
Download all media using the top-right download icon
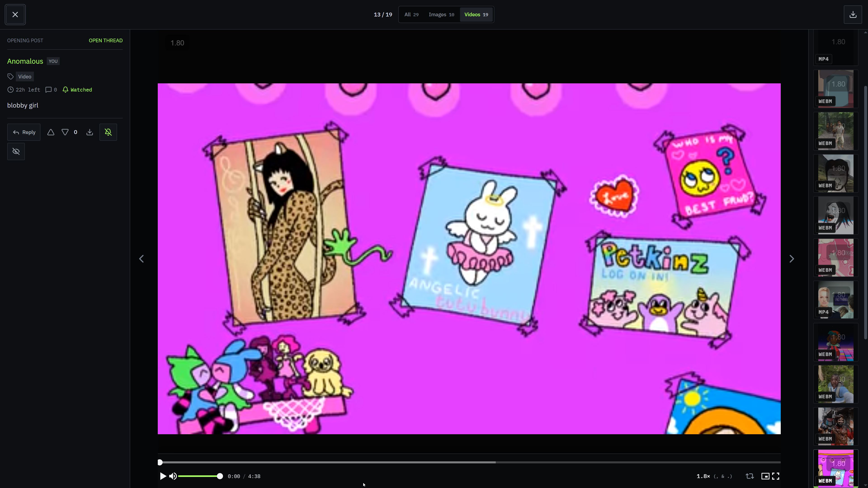click(x=853, y=14)
